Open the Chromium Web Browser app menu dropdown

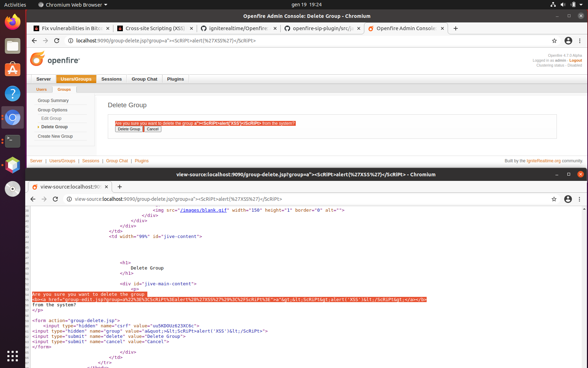pos(73,5)
